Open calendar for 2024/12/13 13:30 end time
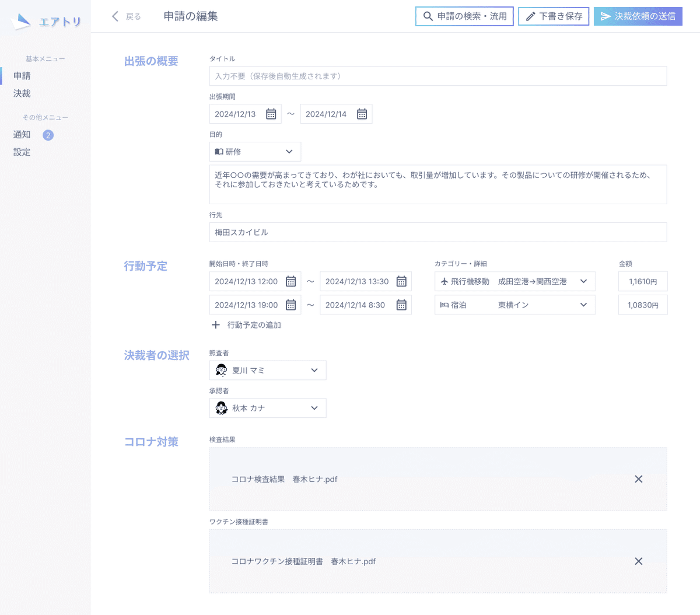The width and height of the screenshot is (700, 615). [x=401, y=281]
